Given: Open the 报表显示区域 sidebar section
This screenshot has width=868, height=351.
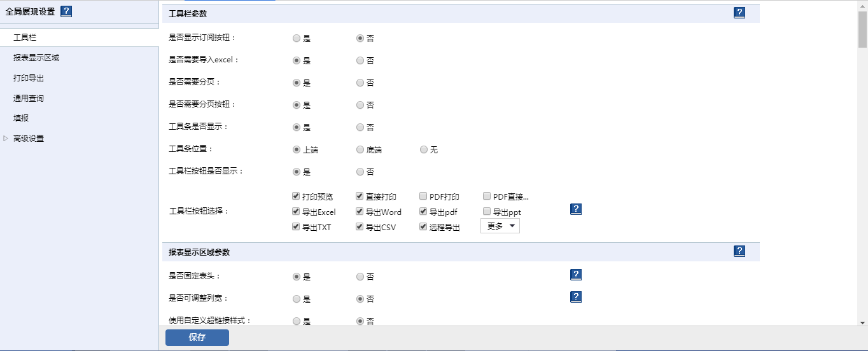Looking at the screenshot, I should (x=36, y=58).
